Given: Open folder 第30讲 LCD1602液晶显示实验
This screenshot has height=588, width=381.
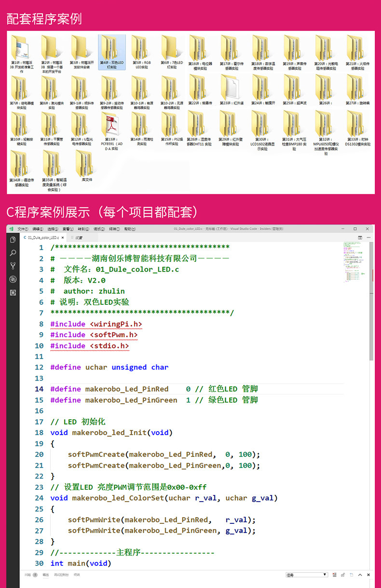Looking at the screenshot, I should click(261, 130).
